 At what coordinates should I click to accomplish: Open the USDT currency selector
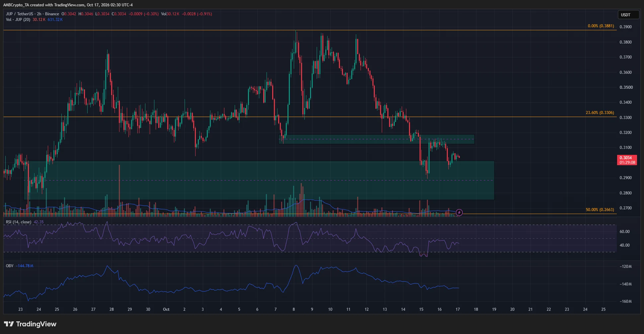tap(628, 15)
